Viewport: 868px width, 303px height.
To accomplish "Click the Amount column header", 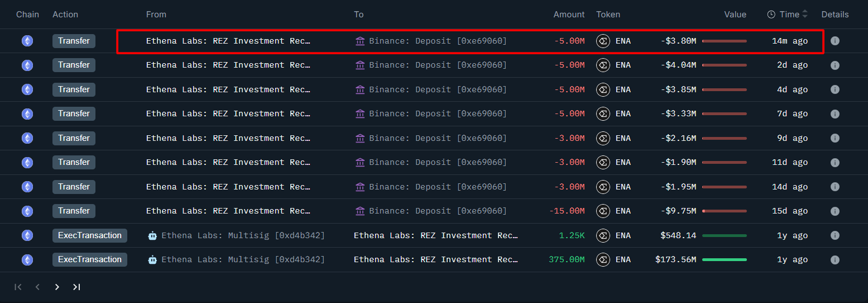I will click(569, 15).
